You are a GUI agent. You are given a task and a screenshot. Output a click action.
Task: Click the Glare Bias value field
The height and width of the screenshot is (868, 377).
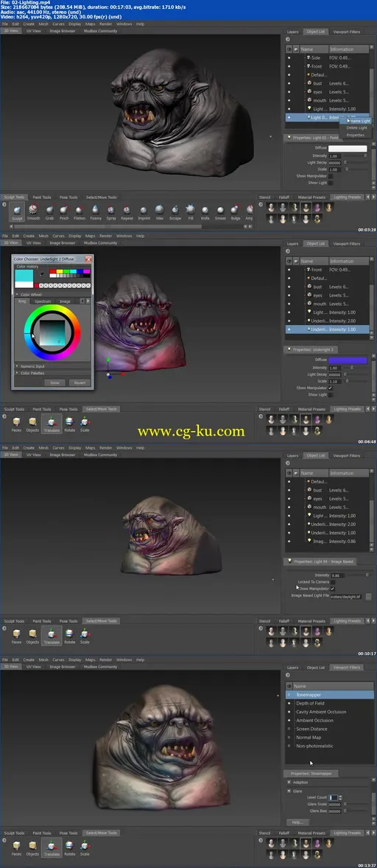(335, 811)
